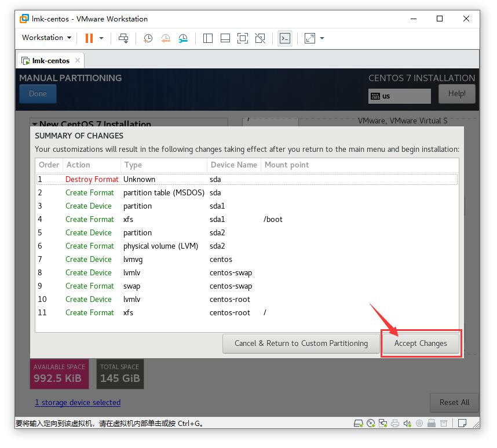
Task: Toggle the thumbnail bar view
Action: 225,38
